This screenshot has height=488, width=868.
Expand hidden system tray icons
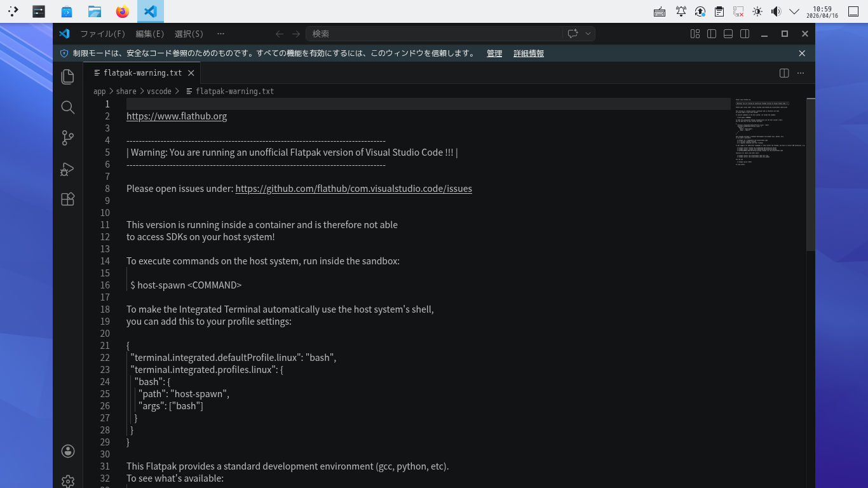coord(794,11)
